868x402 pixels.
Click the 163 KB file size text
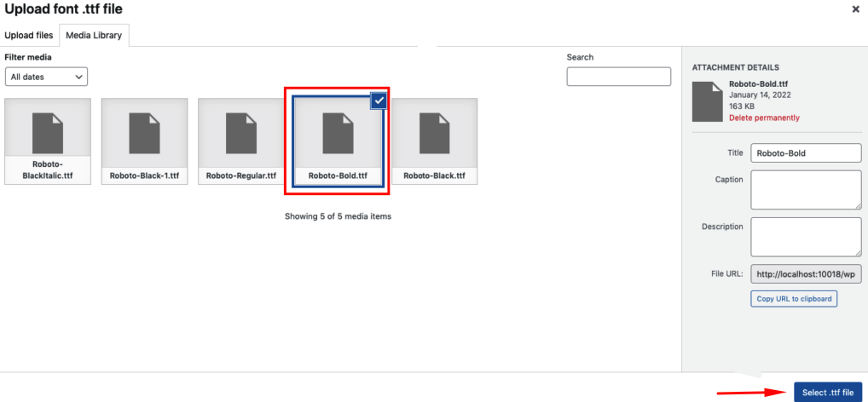(x=741, y=106)
